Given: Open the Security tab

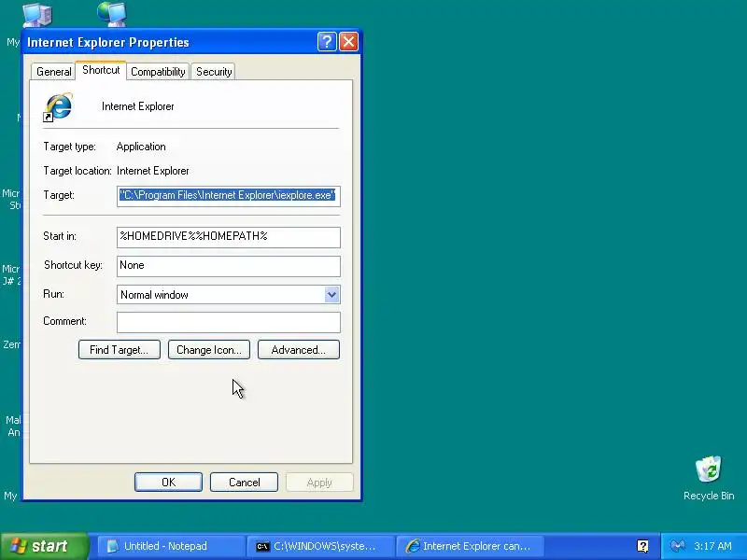Looking at the screenshot, I should pyautogui.click(x=214, y=72).
